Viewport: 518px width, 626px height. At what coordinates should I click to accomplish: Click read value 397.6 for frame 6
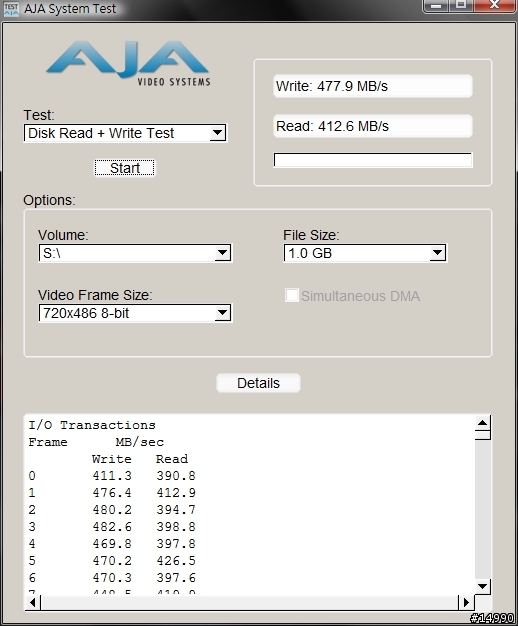176,578
